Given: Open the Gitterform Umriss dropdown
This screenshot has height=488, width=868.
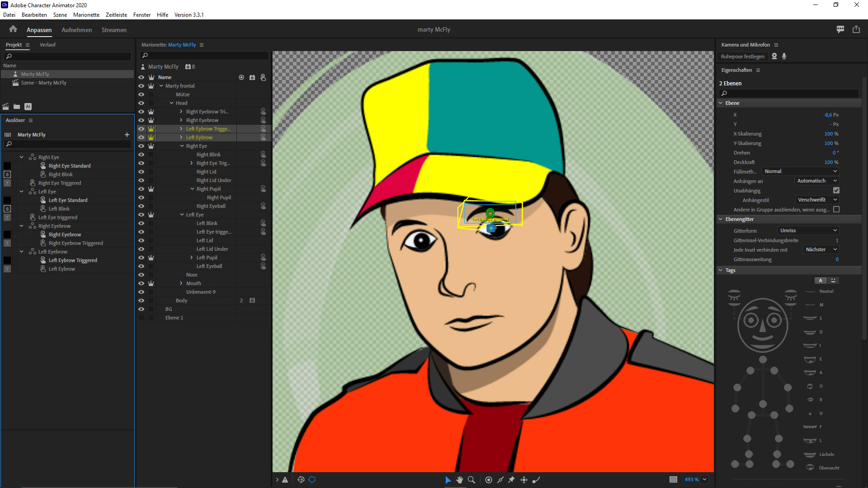Looking at the screenshot, I should (x=808, y=231).
